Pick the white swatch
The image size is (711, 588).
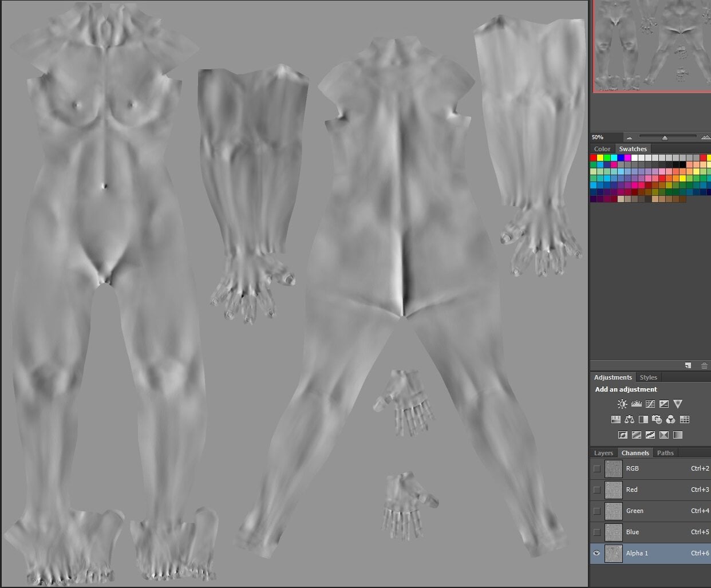click(634, 157)
